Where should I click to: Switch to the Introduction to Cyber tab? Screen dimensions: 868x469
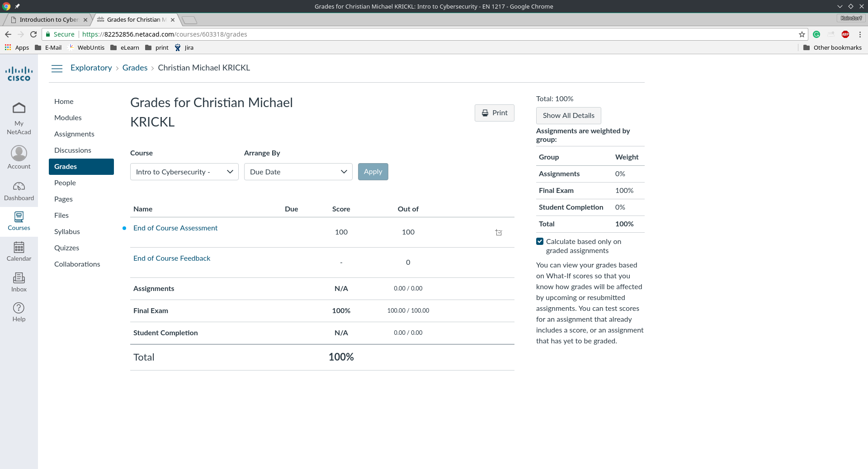(49, 20)
